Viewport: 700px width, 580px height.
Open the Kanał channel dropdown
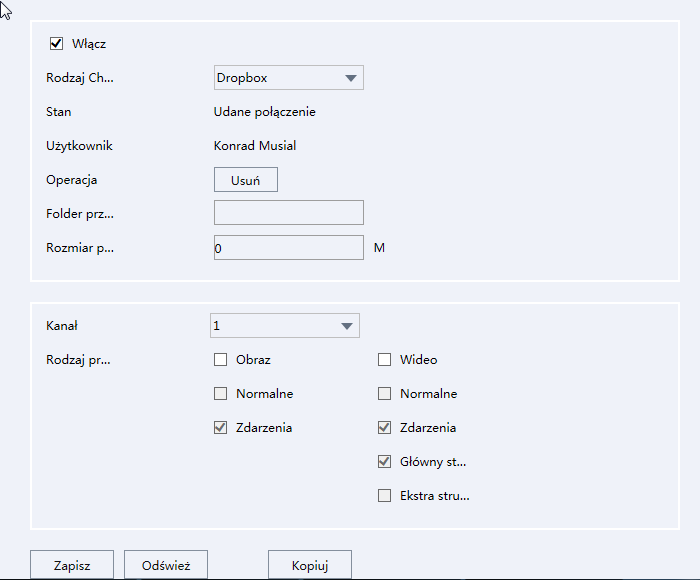284,325
